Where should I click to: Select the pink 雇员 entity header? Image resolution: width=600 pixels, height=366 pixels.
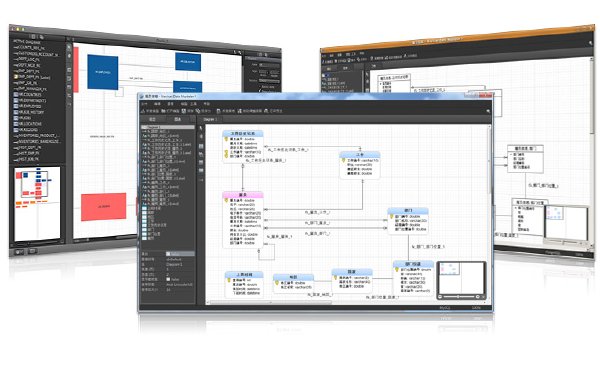tap(243, 195)
